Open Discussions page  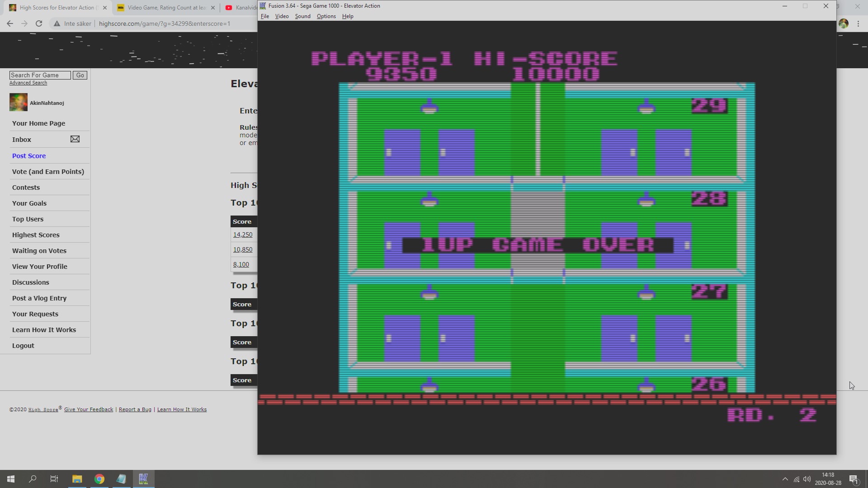click(x=31, y=282)
